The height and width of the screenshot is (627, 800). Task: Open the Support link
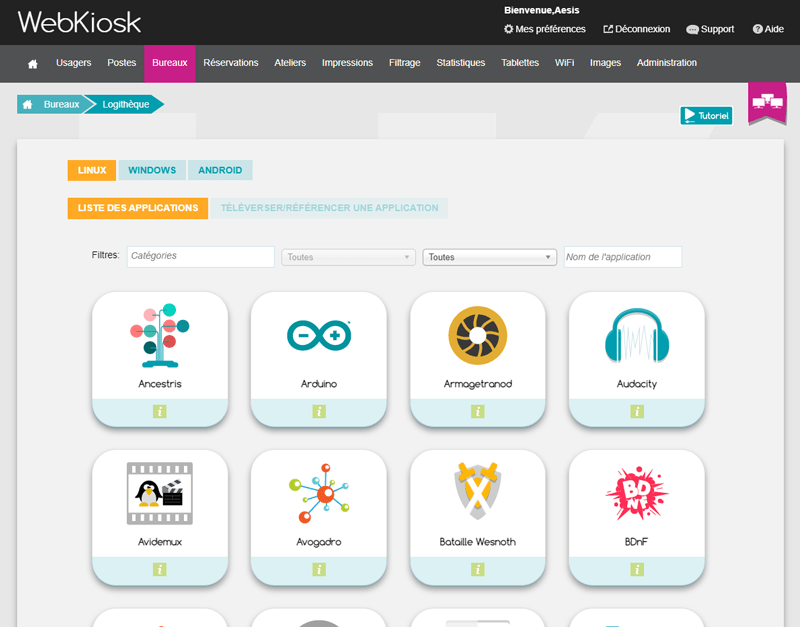point(710,29)
